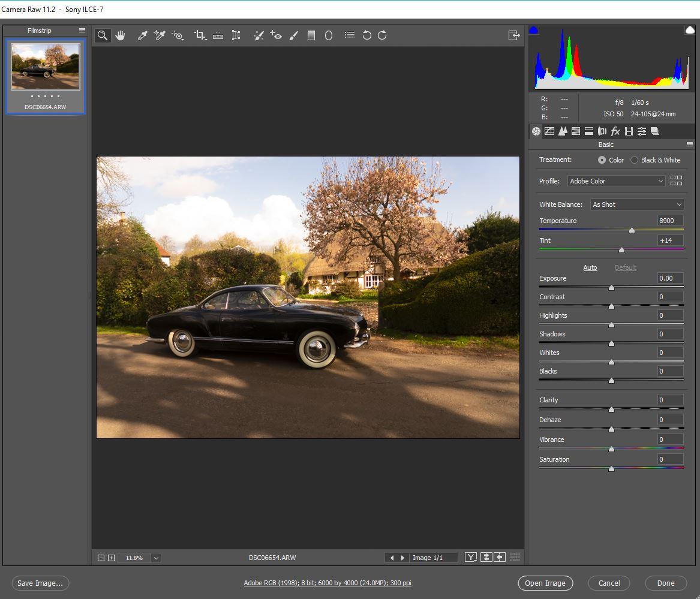Select the DSC06654.ARW filmstrip thumbnail
Image resolution: width=700 pixels, height=599 pixels.
point(46,66)
